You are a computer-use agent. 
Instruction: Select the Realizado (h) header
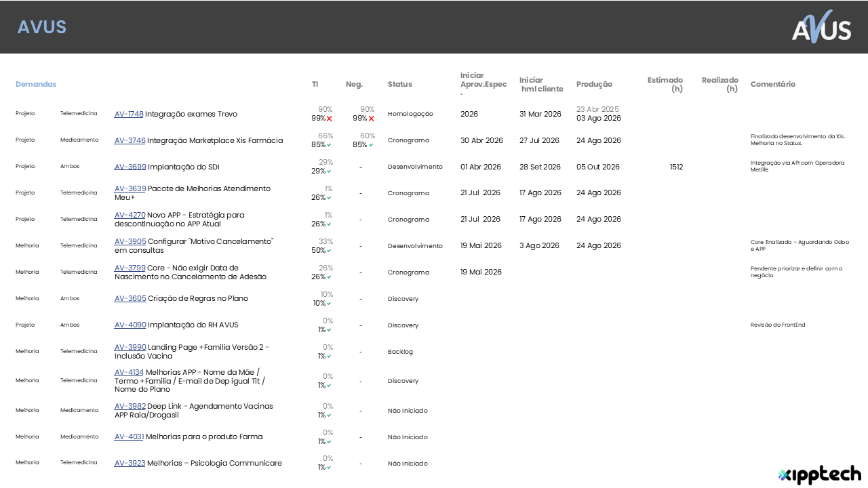coord(720,84)
